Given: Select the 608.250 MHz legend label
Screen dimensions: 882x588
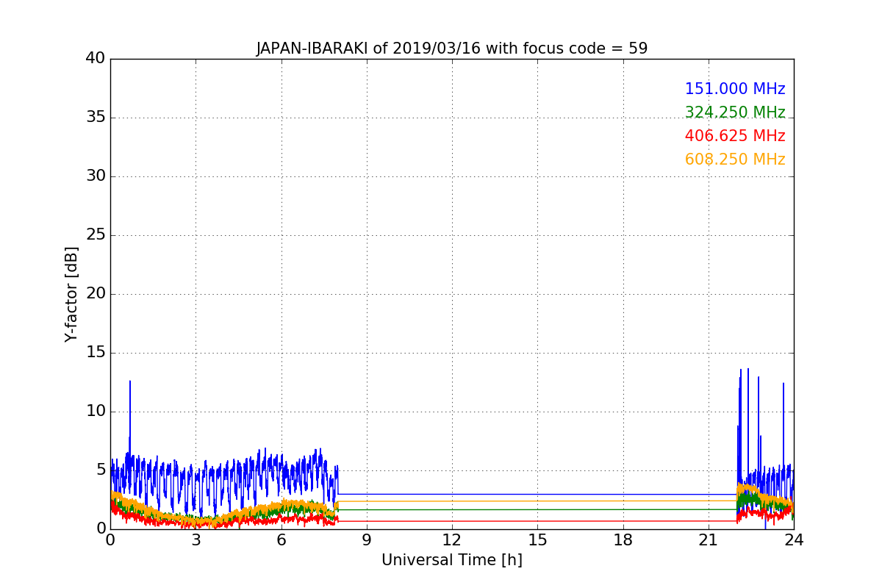Looking at the screenshot, I should (735, 159).
